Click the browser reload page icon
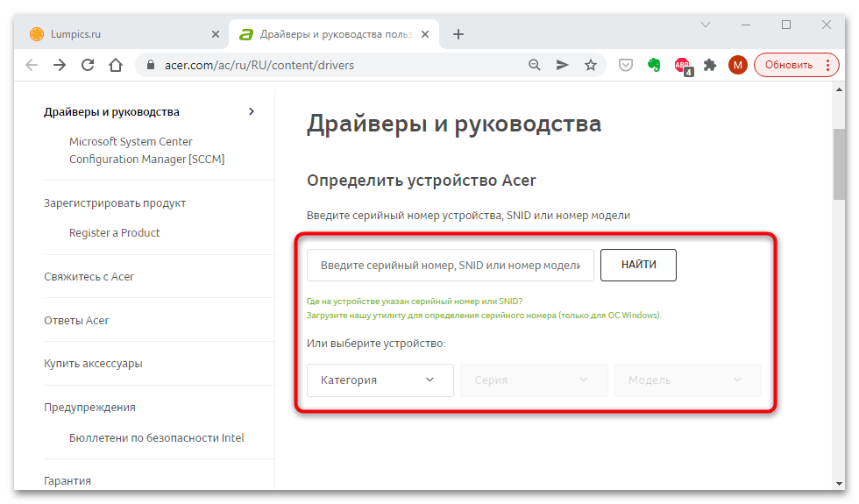859x504 pixels. point(88,65)
